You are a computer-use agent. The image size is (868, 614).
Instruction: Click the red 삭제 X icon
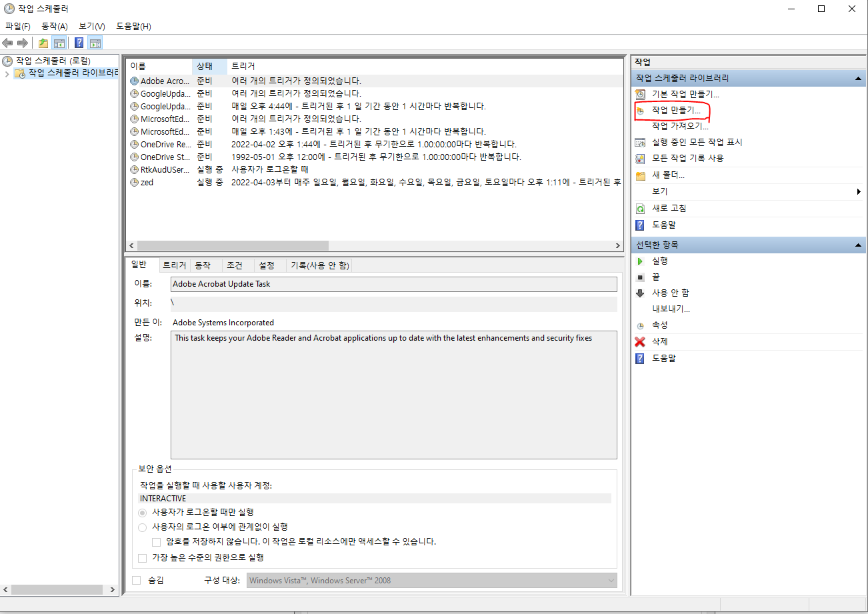point(641,342)
